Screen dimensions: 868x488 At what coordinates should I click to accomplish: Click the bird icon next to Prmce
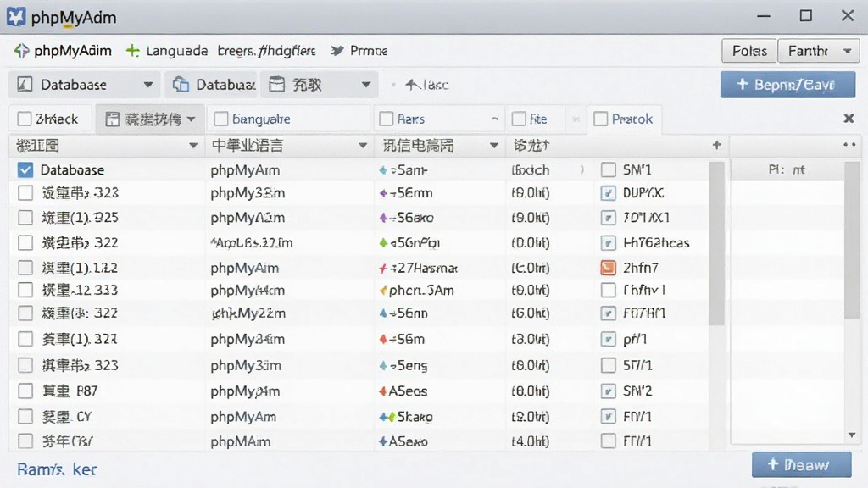pyautogui.click(x=337, y=51)
